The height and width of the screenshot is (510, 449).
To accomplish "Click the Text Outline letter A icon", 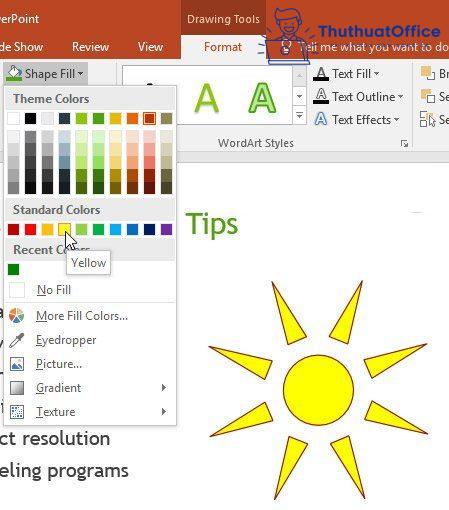I will [321, 96].
